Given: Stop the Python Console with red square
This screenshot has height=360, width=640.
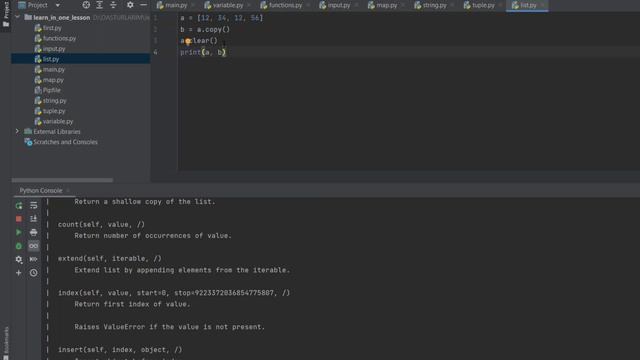Looking at the screenshot, I should click(19, 219).
